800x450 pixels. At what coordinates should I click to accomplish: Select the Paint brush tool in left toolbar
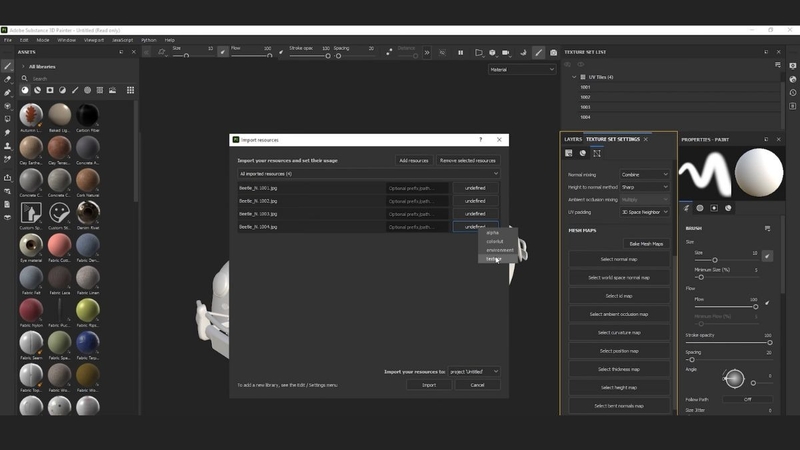7,66
